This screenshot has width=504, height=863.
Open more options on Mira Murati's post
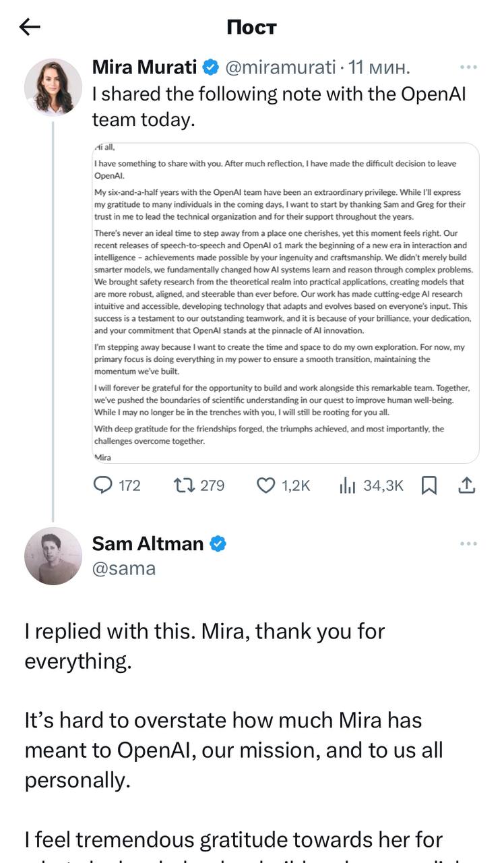coord(468,67)
